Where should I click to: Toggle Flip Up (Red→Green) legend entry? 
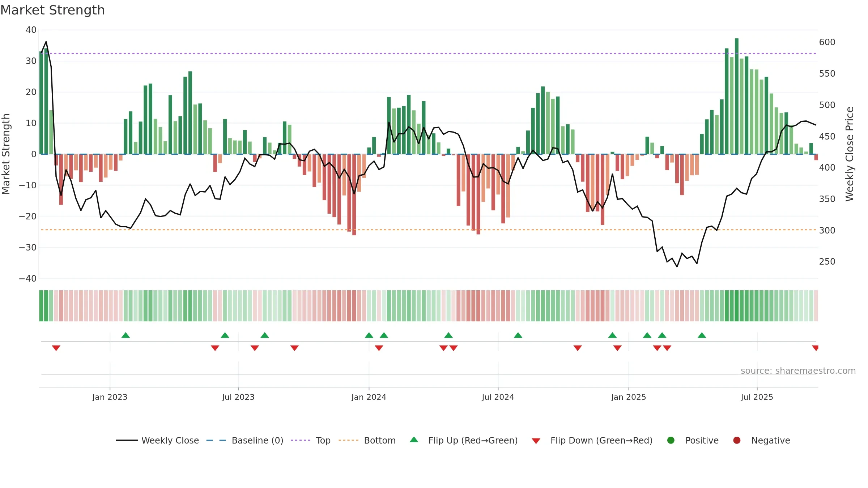click(x=464, y=440)
